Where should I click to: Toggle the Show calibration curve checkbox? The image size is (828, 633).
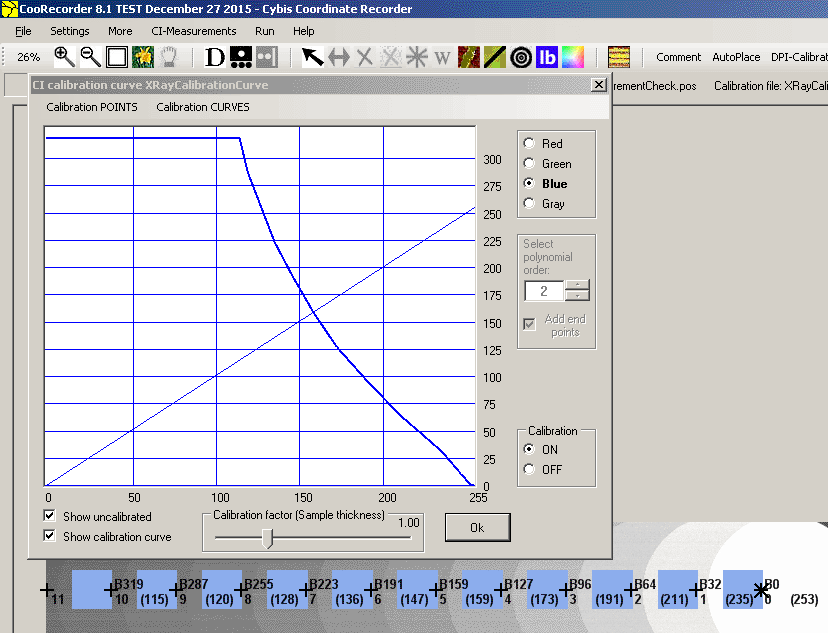(50, 536)
